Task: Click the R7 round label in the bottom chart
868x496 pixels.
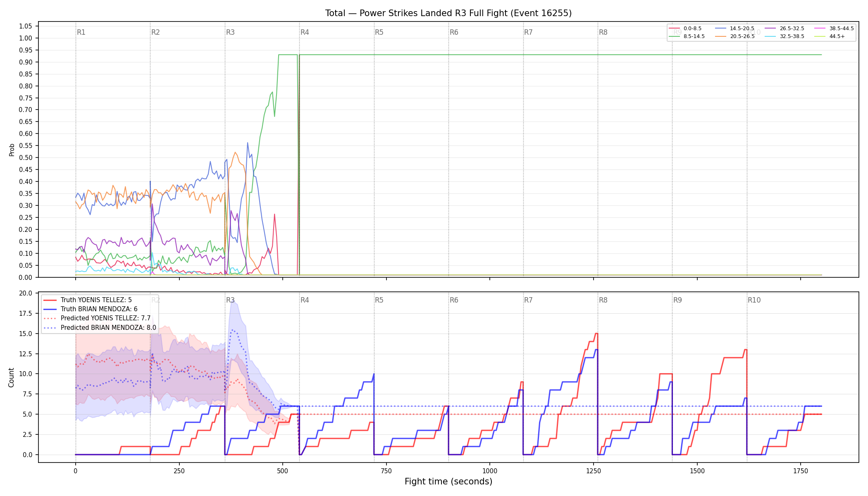Action: [x=528, y=300]
